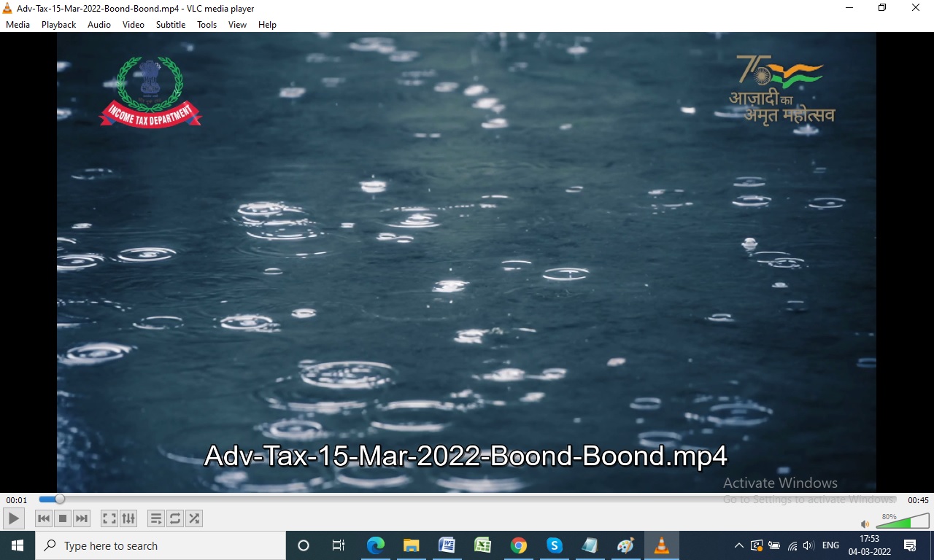The width and height of the screenshot is (934, 560).
Task: Open Google Chrome from the taskbar
Action: pyautogui.click(x=519, y=545)
